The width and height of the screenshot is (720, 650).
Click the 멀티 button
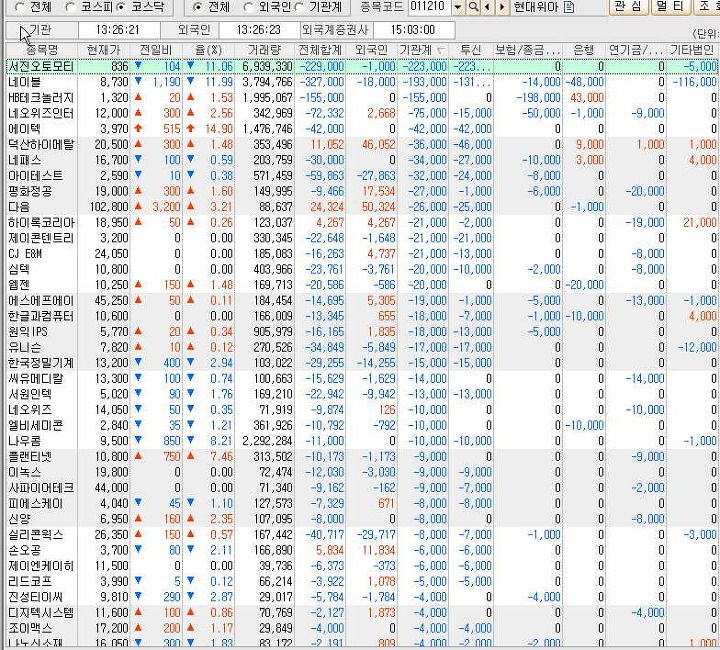(x=669, y=7)
